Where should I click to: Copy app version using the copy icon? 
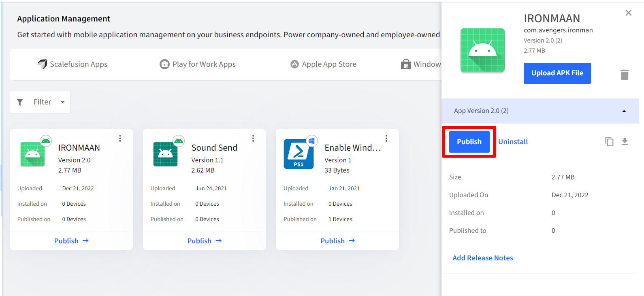click(609, 141)
